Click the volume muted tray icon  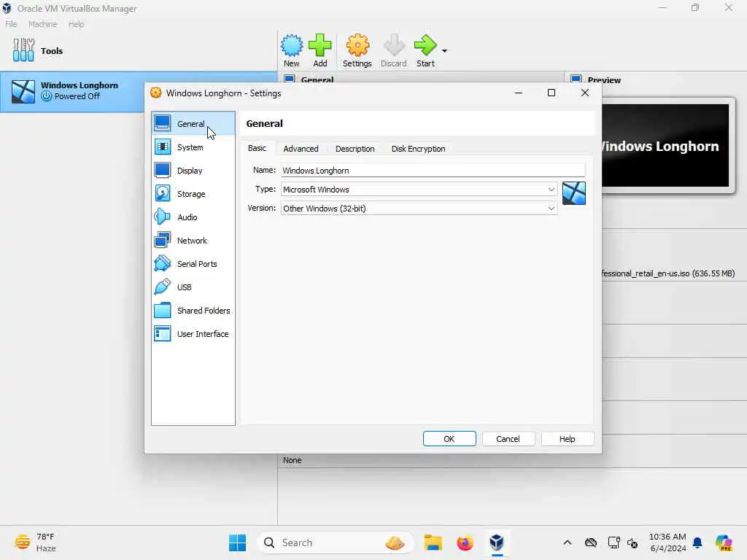[632, 542]
